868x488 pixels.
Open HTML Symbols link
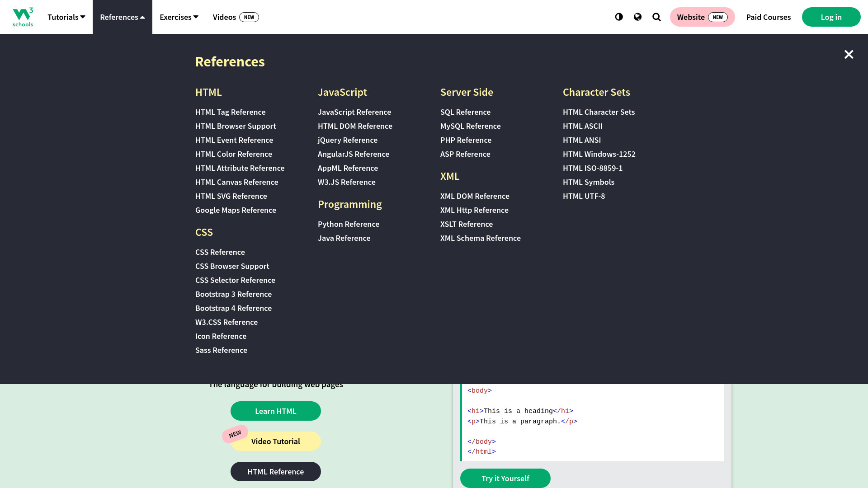tap(589, 182)
